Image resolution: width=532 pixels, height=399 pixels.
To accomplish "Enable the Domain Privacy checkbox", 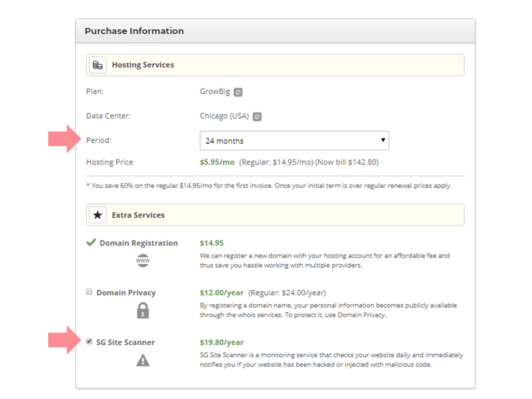I will click(89, 292).
